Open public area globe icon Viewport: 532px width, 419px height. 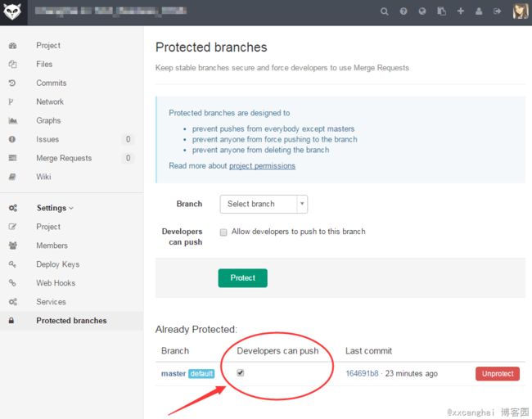(422, 11)
